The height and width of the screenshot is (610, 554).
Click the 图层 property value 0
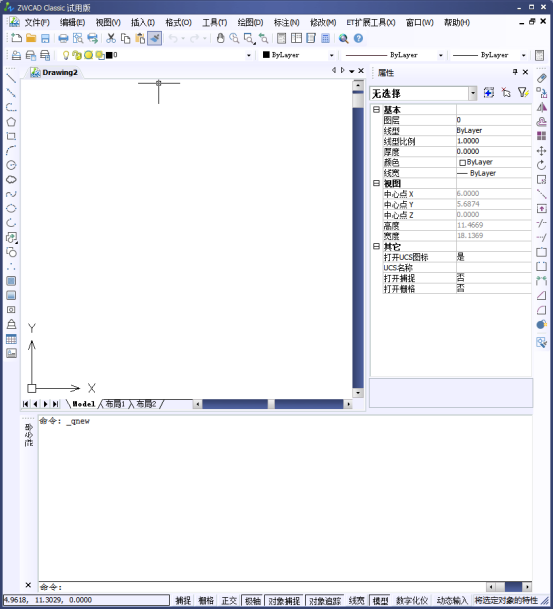pos(493,120)
